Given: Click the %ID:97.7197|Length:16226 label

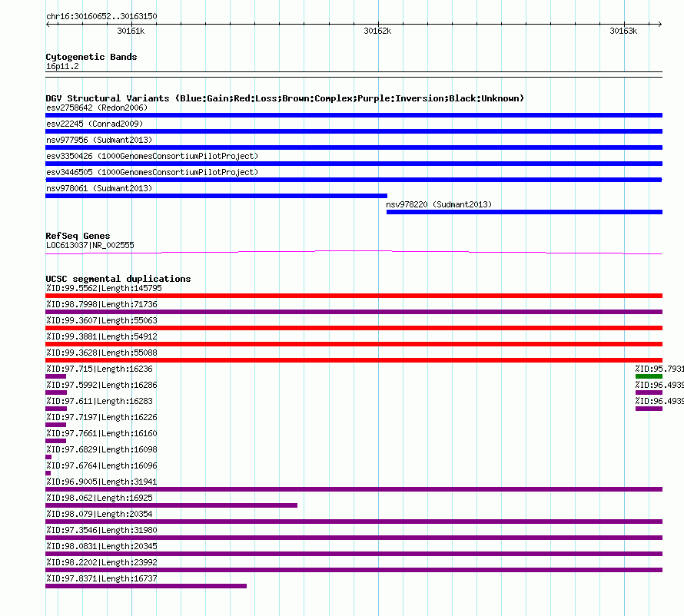Looking at the screenshot, I should 101,417.
